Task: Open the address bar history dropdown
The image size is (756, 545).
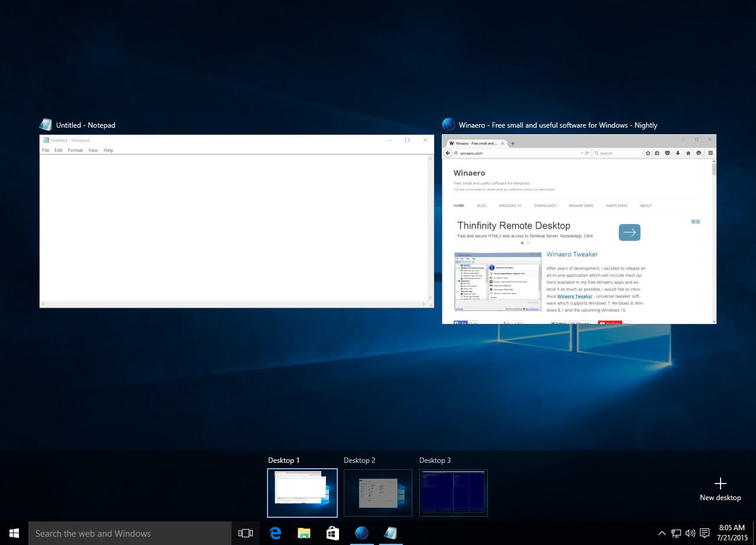Action: click(x=582, y=153)
